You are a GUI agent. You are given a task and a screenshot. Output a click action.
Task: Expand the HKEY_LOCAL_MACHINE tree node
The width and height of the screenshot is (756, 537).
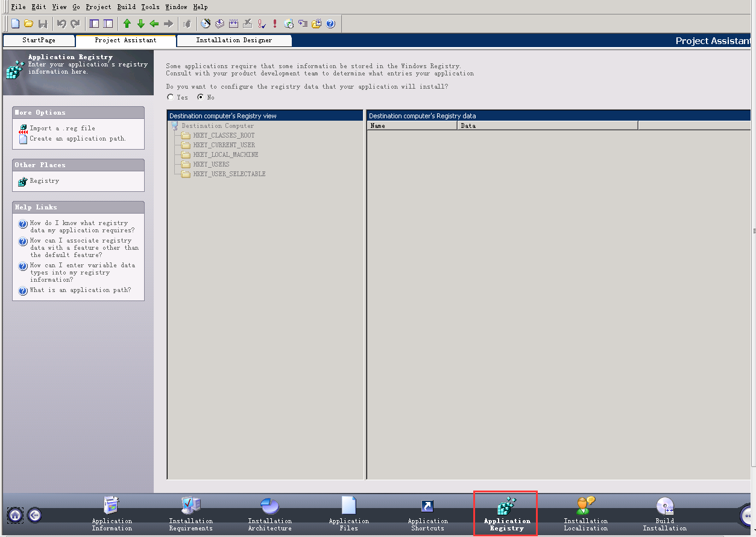pyautogui.click(x=225, y=154)
